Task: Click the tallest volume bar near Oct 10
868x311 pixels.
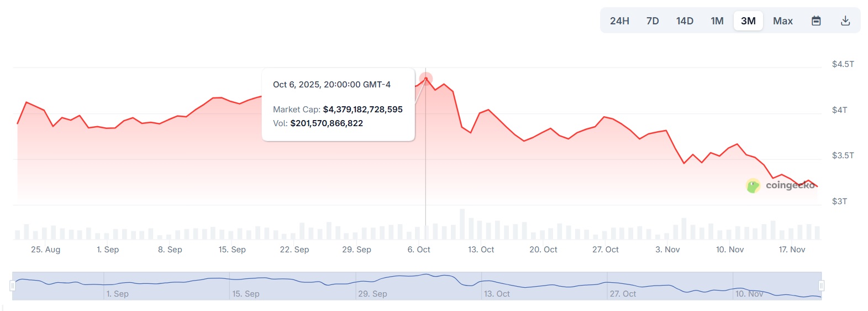Action: [x=462, y=224]
